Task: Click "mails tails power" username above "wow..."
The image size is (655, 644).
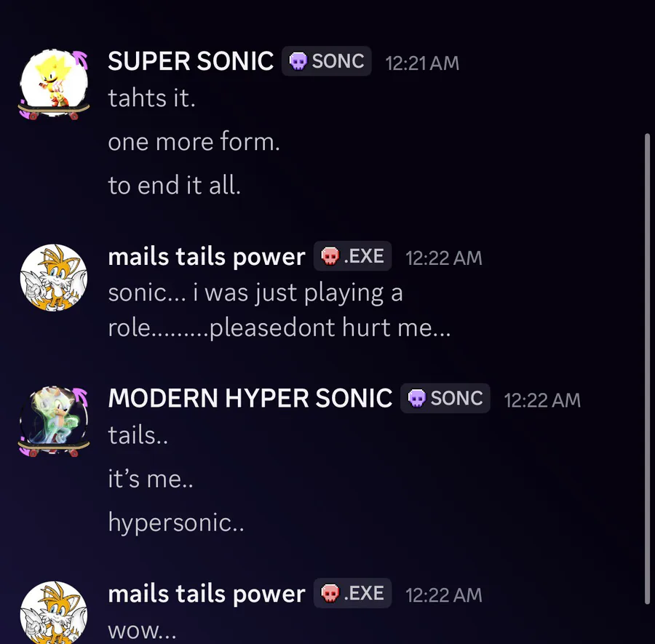Action: click(x=206, y=594)
